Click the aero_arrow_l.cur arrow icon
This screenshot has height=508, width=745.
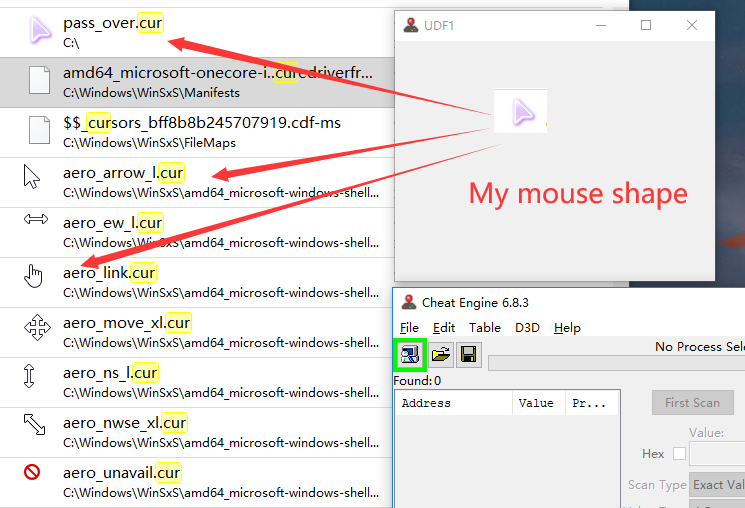31,177
